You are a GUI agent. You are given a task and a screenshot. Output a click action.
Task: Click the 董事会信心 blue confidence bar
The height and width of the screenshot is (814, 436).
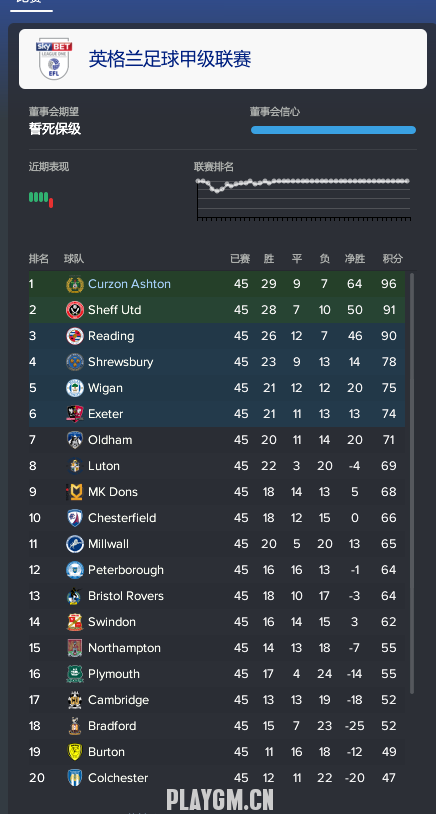click(x=333, y=130)
